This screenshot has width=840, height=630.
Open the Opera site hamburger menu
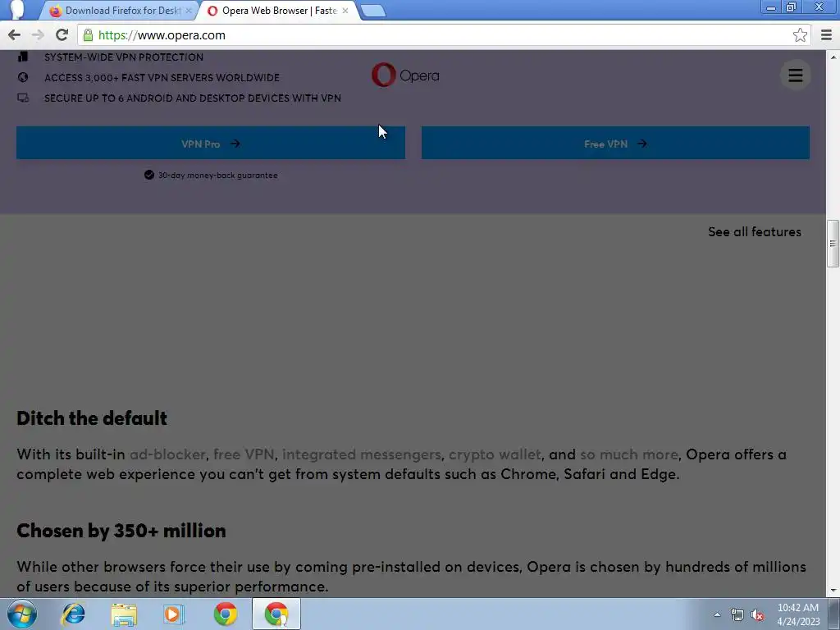click(x=796, y=75)
